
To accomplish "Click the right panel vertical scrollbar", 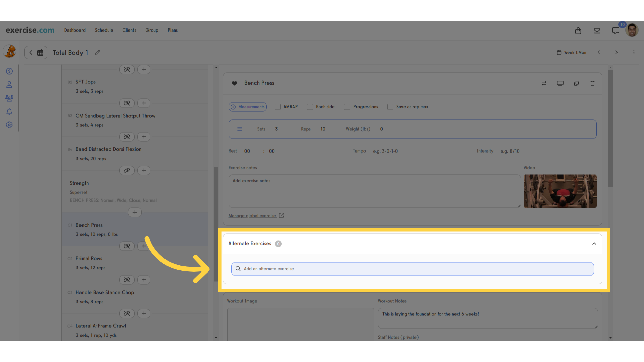I will pos(610,128).
